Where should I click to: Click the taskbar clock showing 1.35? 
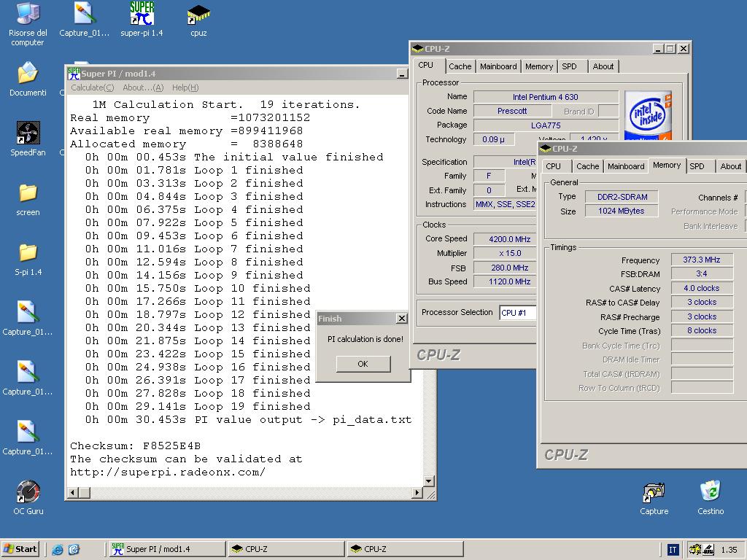click(x=729, y=550)
